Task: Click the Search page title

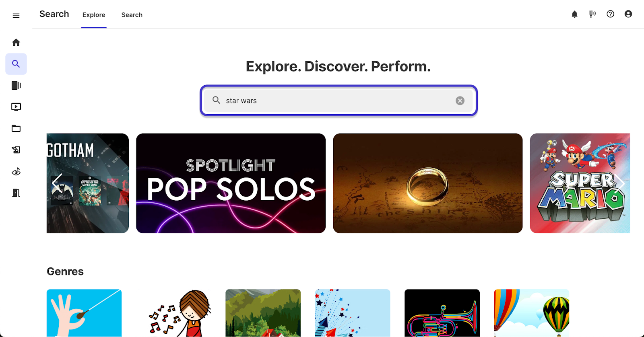Action: 54,14
